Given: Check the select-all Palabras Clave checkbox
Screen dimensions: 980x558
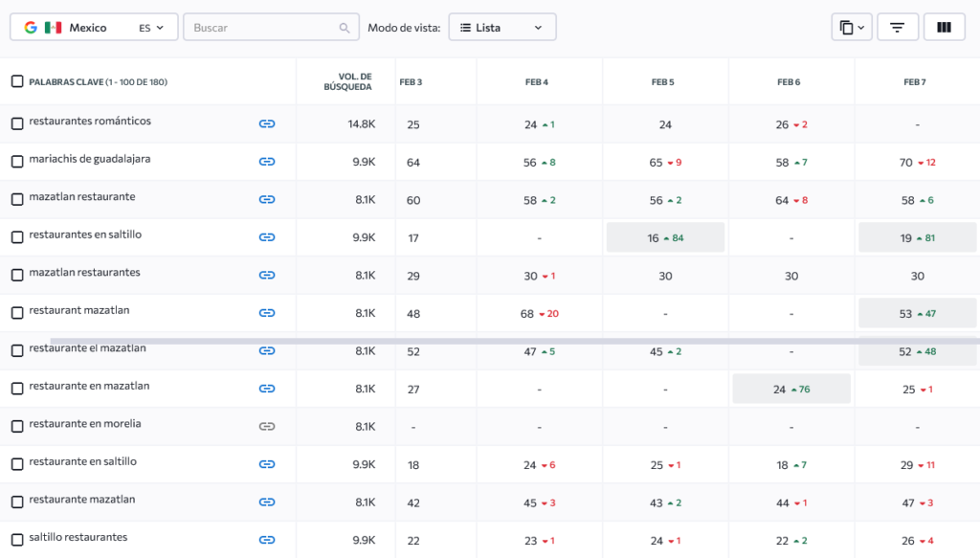Looking at the screenshot, I should [17, 81].
